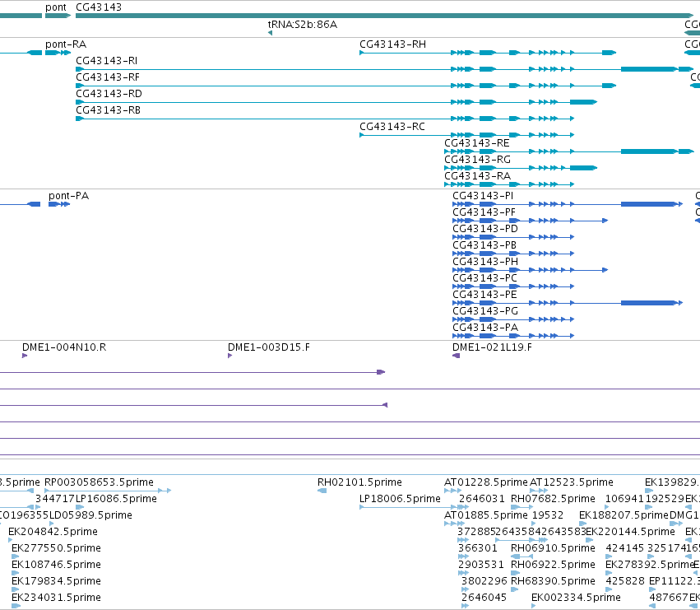Click the EK108746.5prime EST label
This screenshot has height=610, width=700.
[56, 565]
